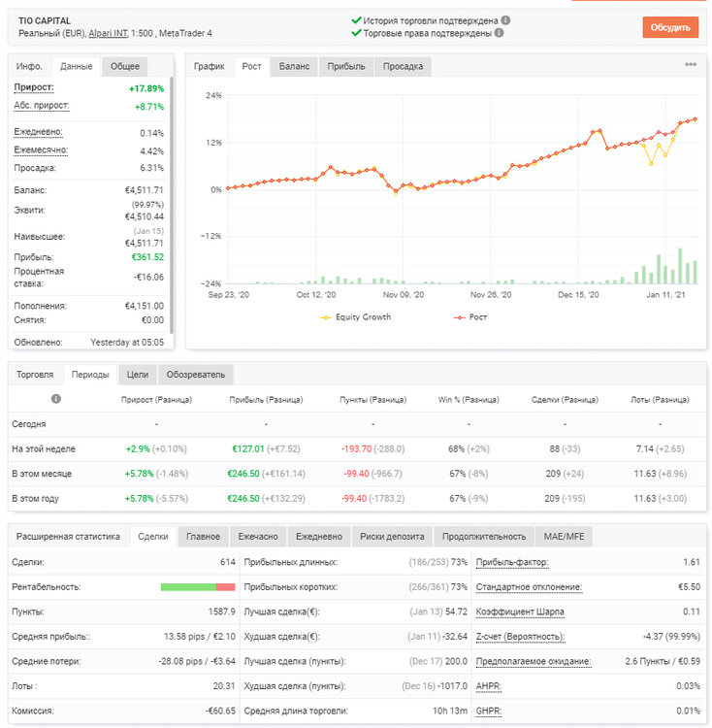Image resolution: width=712 pixels, height=728 pixels.
Task: Open the Главное statistics tab
Action: (203, 537)
